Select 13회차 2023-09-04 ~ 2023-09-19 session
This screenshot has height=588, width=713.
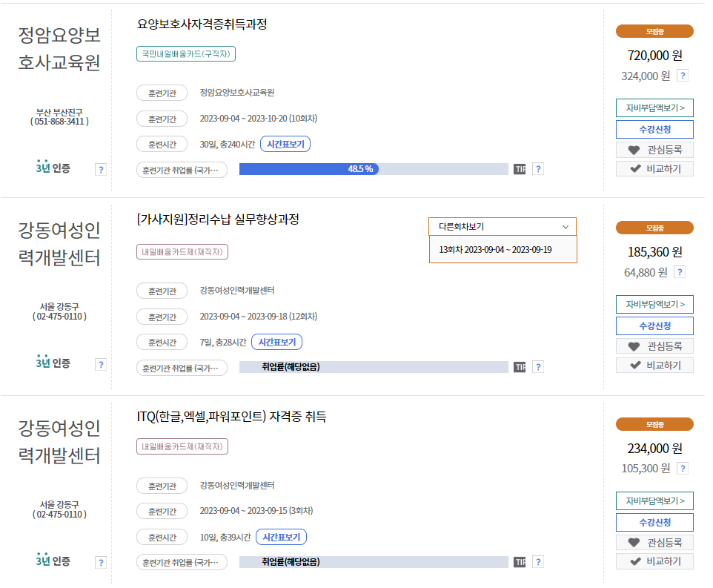click(503, 250)
